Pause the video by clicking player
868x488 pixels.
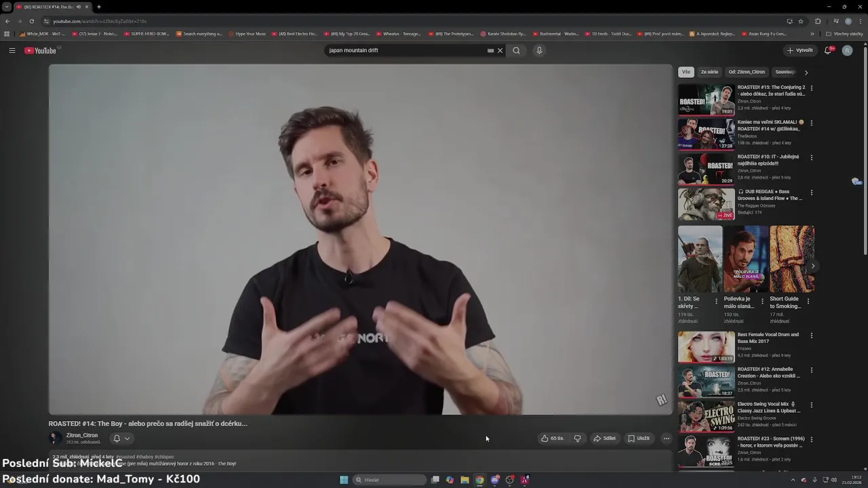360,239
